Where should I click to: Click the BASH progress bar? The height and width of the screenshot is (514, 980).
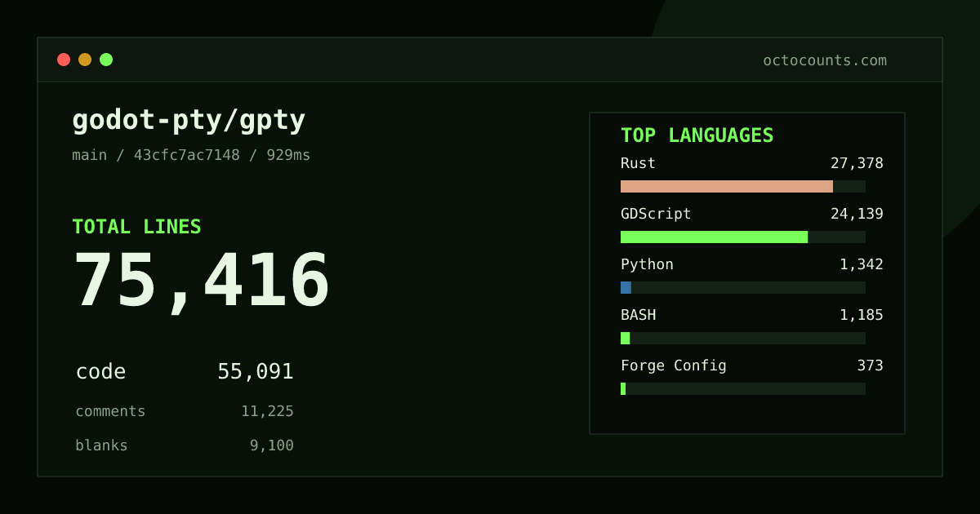point(743,338)
